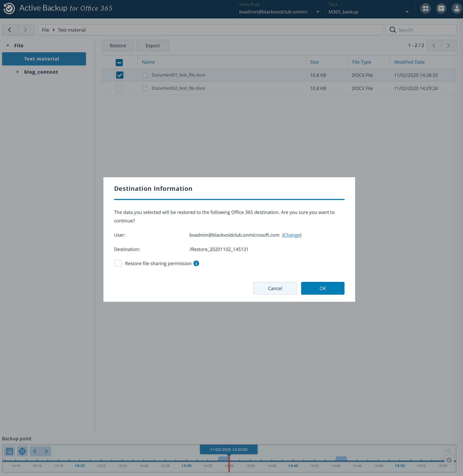463x476 pixels.
Task: Go forward with the navigation arrow
Action: pyautogui.click(x=26, y=30)
